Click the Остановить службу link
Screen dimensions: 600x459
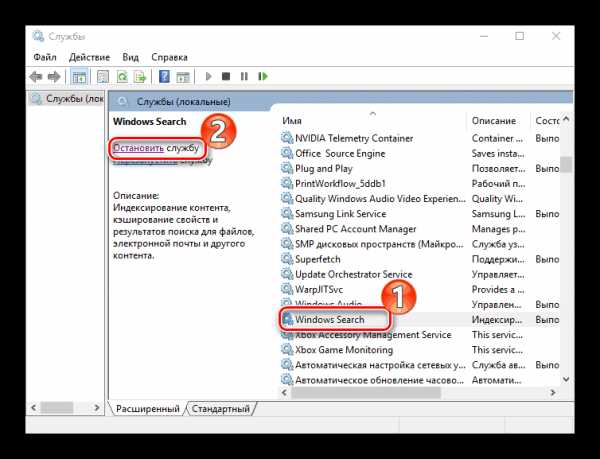[x=156, y=148]
